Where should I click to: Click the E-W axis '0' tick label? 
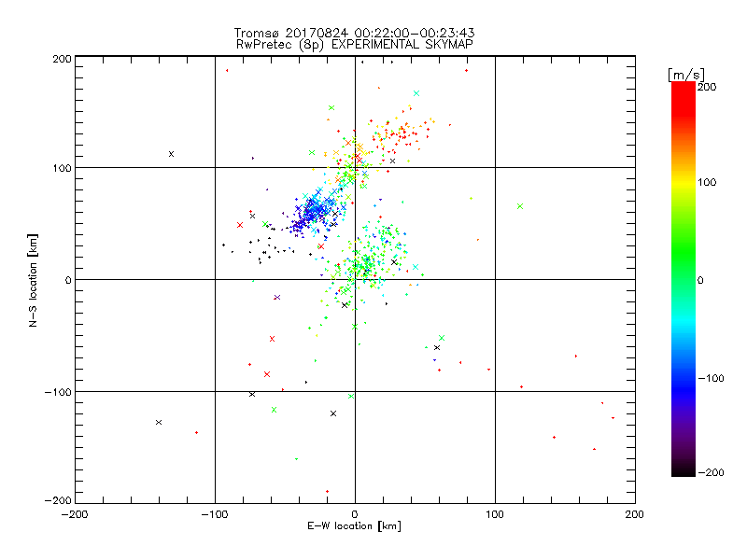[x=355, y=514]
